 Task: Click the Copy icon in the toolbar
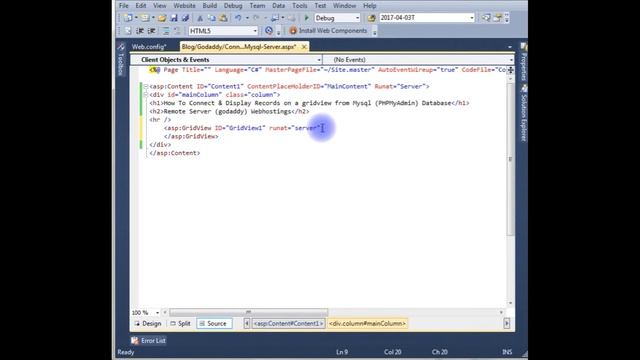pos(211,18)
